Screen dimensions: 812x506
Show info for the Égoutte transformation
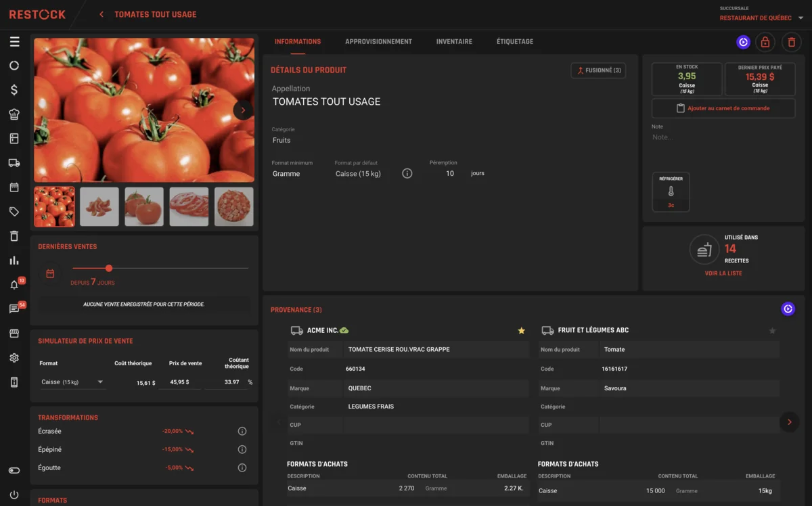pos(242,468)
